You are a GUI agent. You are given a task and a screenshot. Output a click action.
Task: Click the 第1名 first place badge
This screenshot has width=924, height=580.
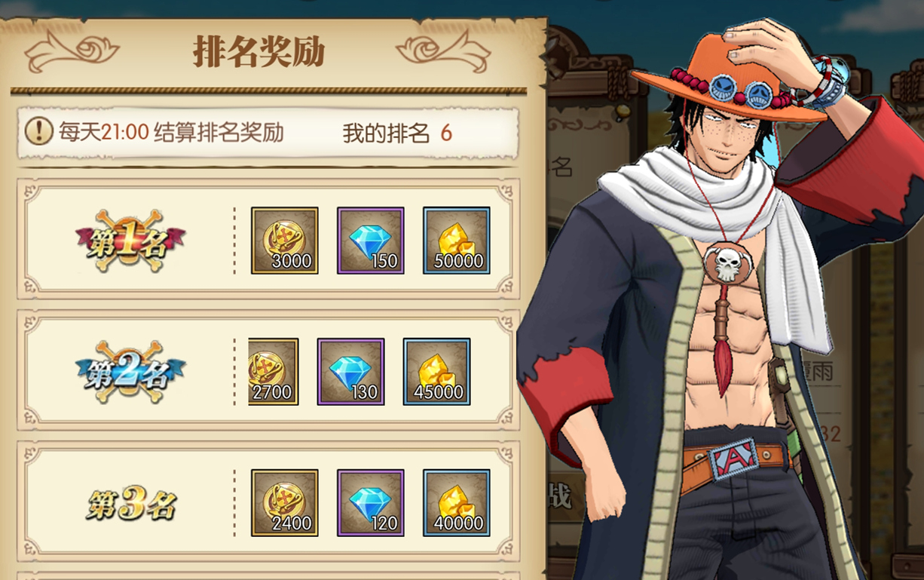(130, 241)
